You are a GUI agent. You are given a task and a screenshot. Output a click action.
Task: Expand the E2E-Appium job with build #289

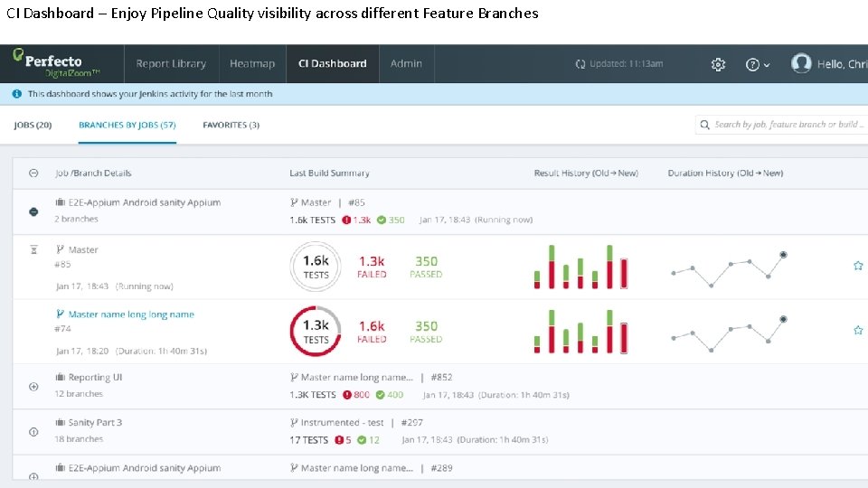click(x=33, y=476)
